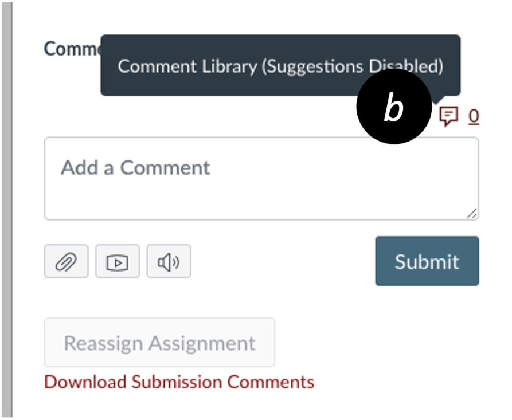Click the Reassign Assignment button
The width and height of the screenshot is (512, 420).
coord(159,343)
